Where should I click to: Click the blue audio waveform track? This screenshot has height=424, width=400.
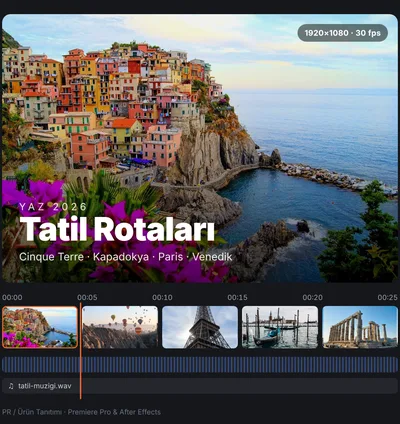(x=200, y=365)
